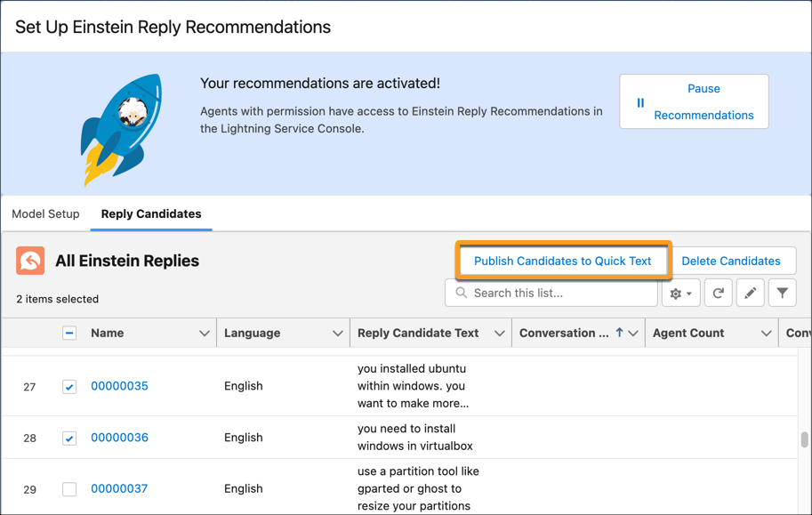Click the text 'you need to install windows in virtualbox'
812x515 pixels.
414,438
